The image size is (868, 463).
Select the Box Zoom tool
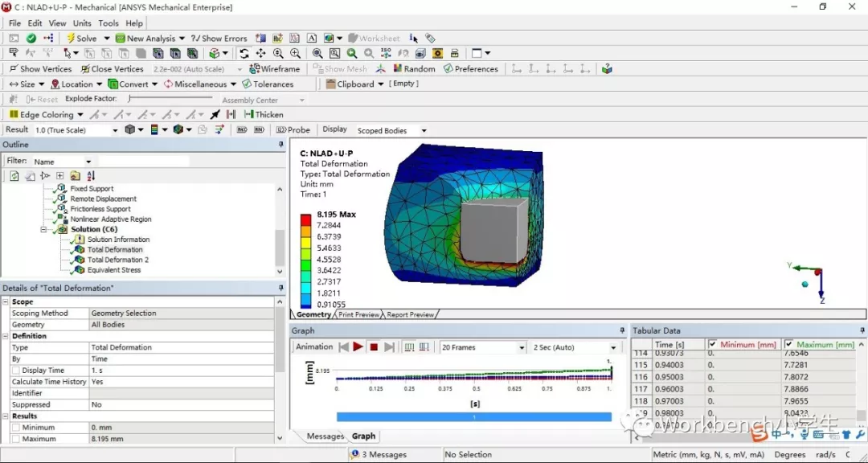click(x=296, y=53)
